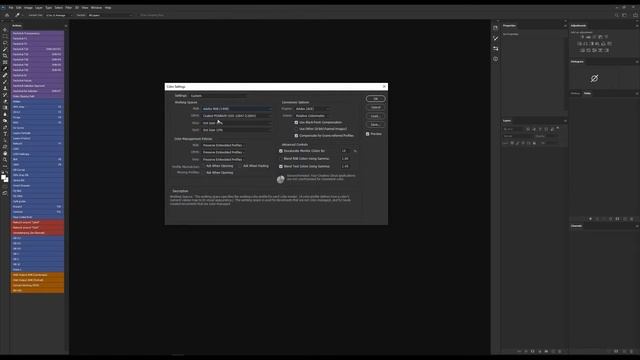
Task: Toggle the Preview checkbox
Action: click(x=368, y=134)
